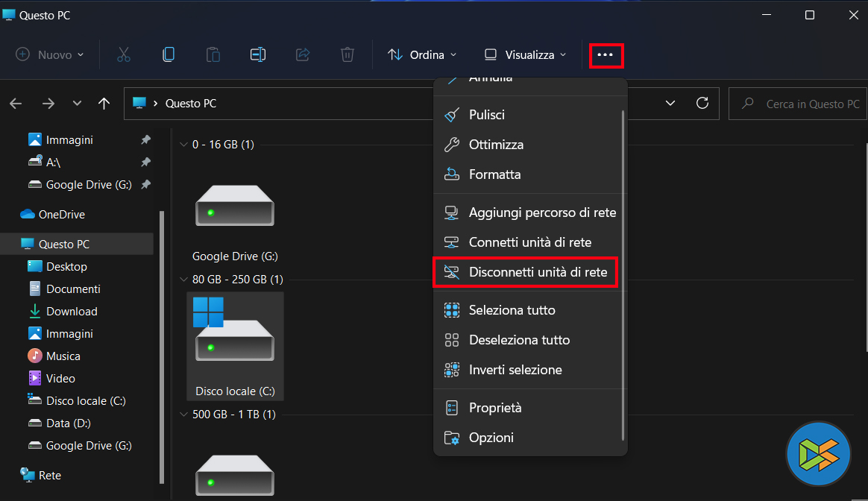868x501 pixels.
Task: Click the Share icon in toolbar
Action: pos(303,54)
